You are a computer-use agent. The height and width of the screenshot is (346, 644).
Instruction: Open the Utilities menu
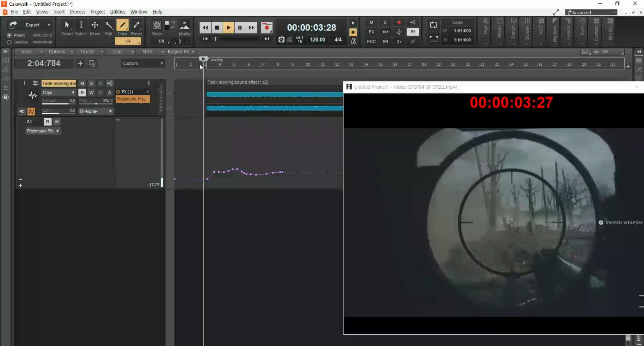[x=118, y=12]
